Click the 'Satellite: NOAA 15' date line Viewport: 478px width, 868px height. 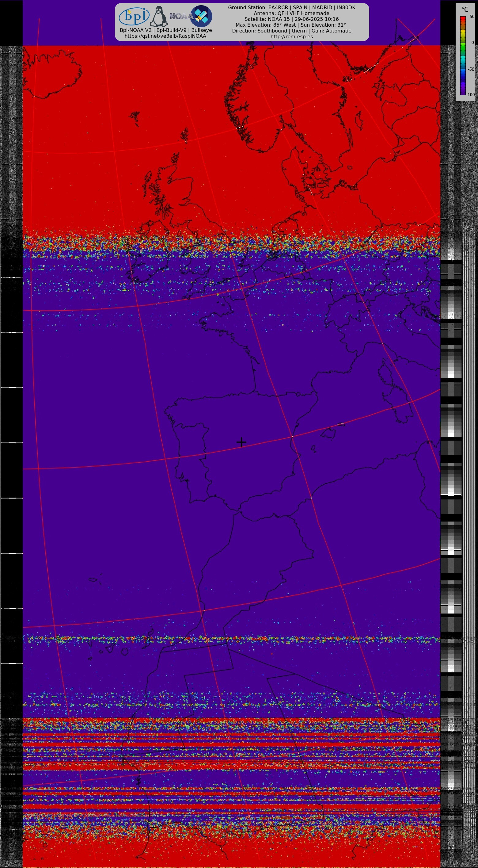292,19
